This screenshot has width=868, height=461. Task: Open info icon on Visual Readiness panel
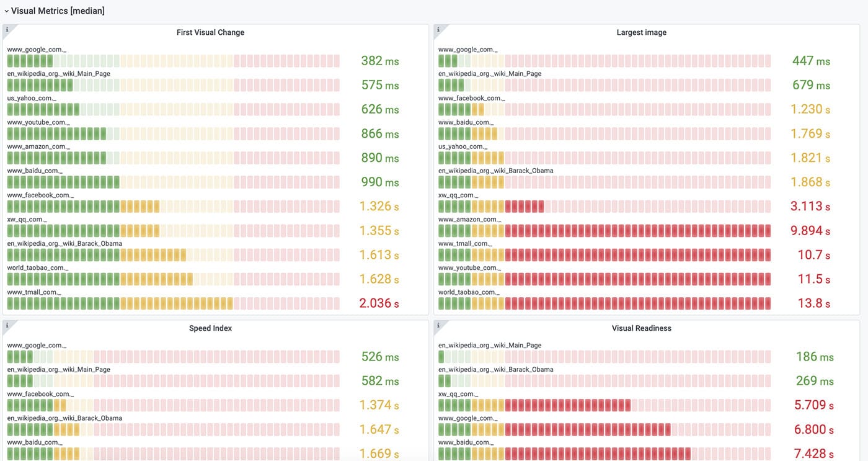pos(438,325)
